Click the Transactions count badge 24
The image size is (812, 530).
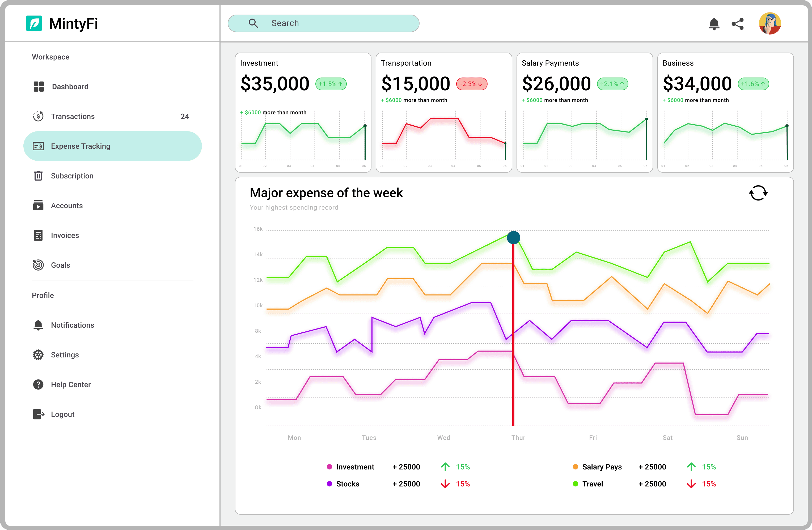click(185, 116)
